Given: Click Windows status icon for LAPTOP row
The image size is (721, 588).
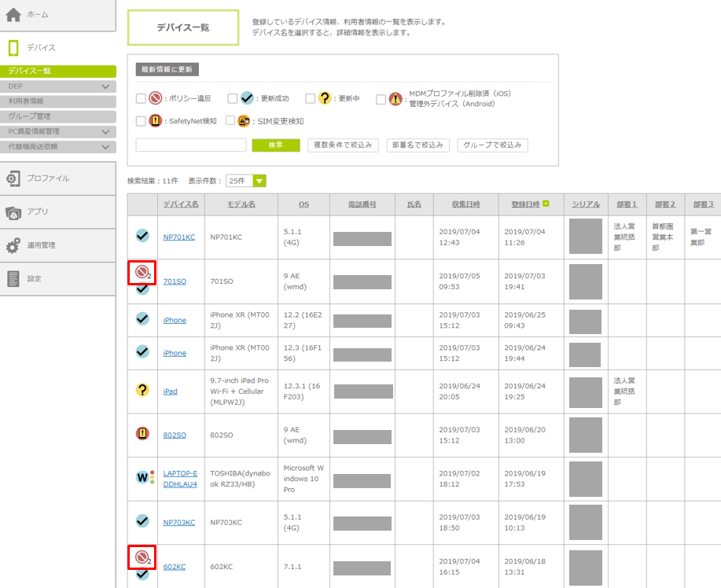Looking at the screenshot, I should 142,477.
